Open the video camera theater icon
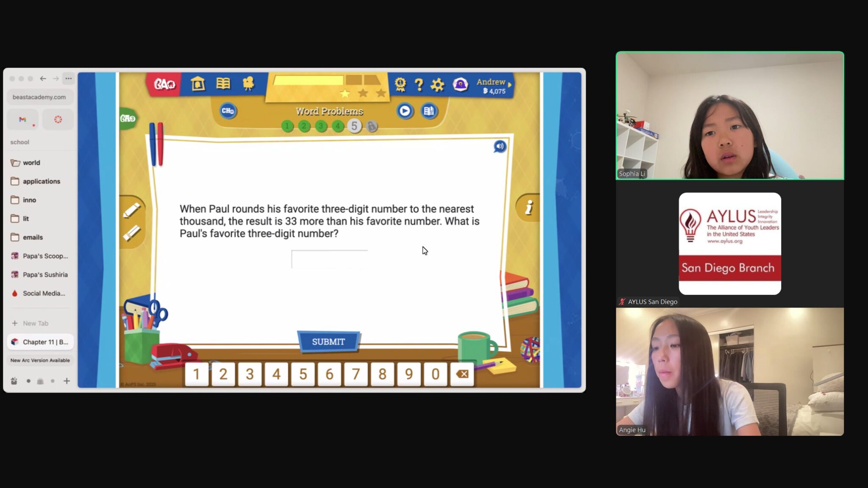 pos(248,83)
